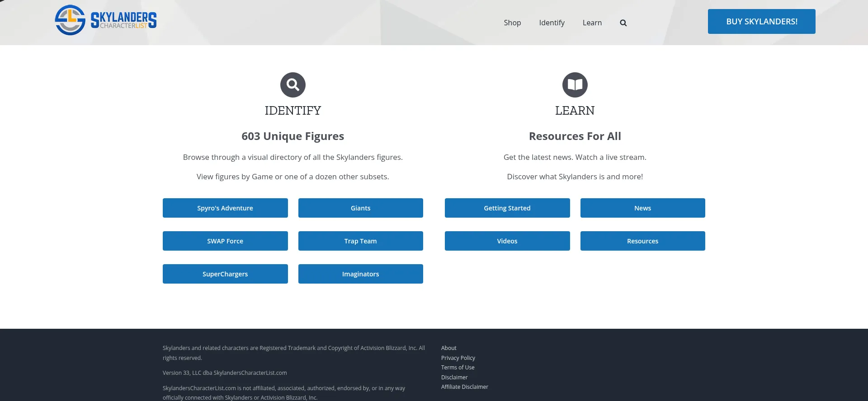Open the Videos button
The width and height of the screenshot is (868, 401).
tap(507, 241)
